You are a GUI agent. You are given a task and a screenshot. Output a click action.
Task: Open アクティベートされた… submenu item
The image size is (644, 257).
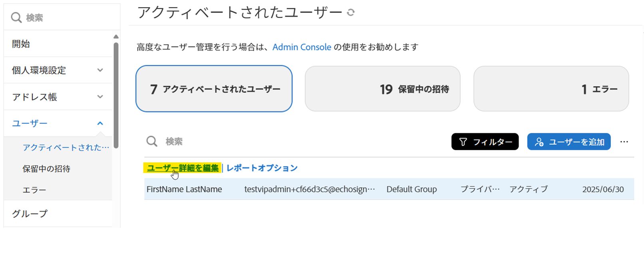66,148
